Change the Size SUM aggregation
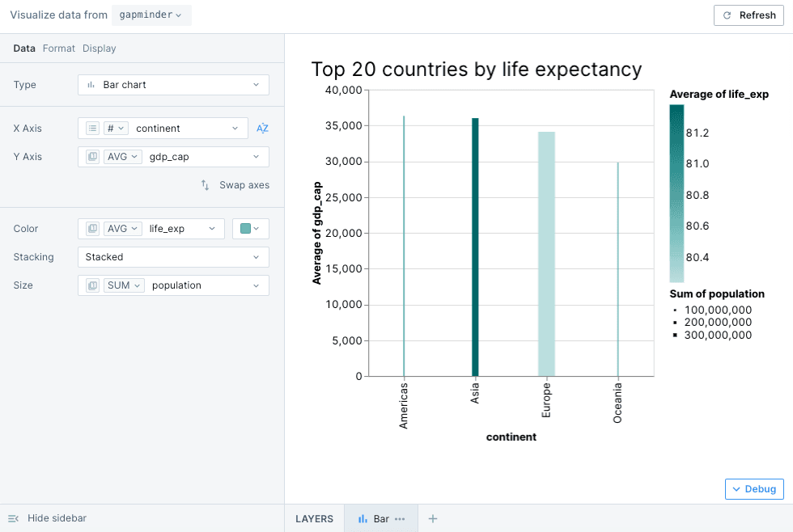Screen dimensions: 793x532 pyautogui.click(x=125, y=285)
